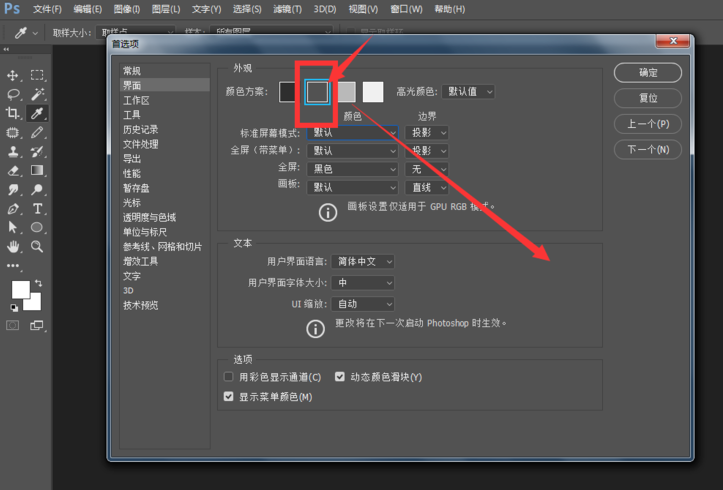723x490 pixels.
Task: Open 全屏 color dropdown showing 黑色
Action: (x=353, y=169)
